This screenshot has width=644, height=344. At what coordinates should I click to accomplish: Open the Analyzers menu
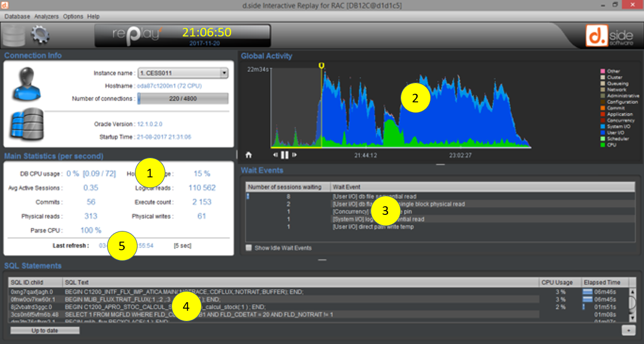coord(47,17)
